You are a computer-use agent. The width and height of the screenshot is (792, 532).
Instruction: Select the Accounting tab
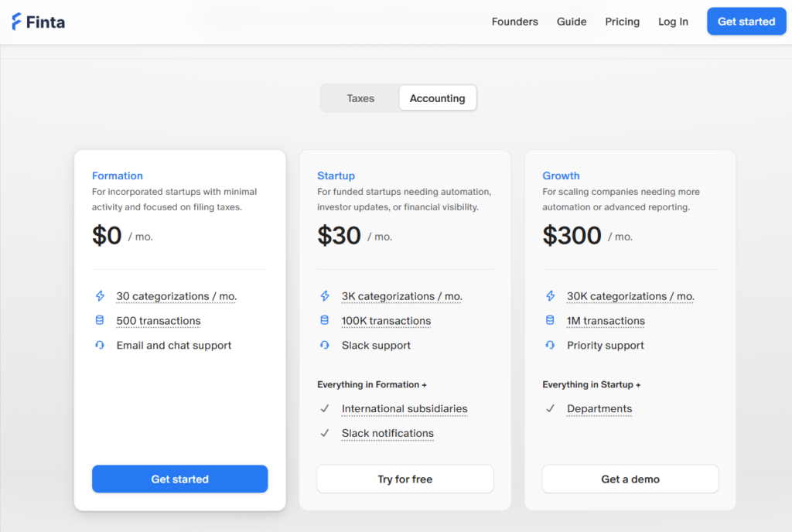click(437, 97)
